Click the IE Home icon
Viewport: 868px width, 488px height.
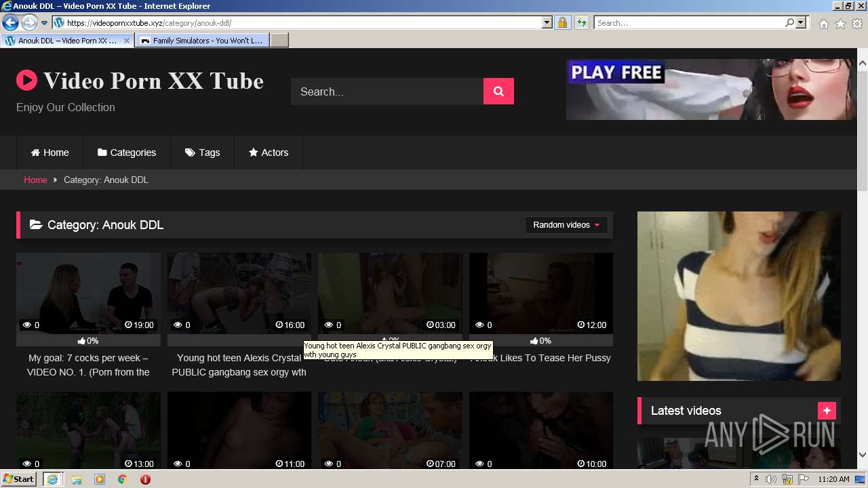coord(823,24)
